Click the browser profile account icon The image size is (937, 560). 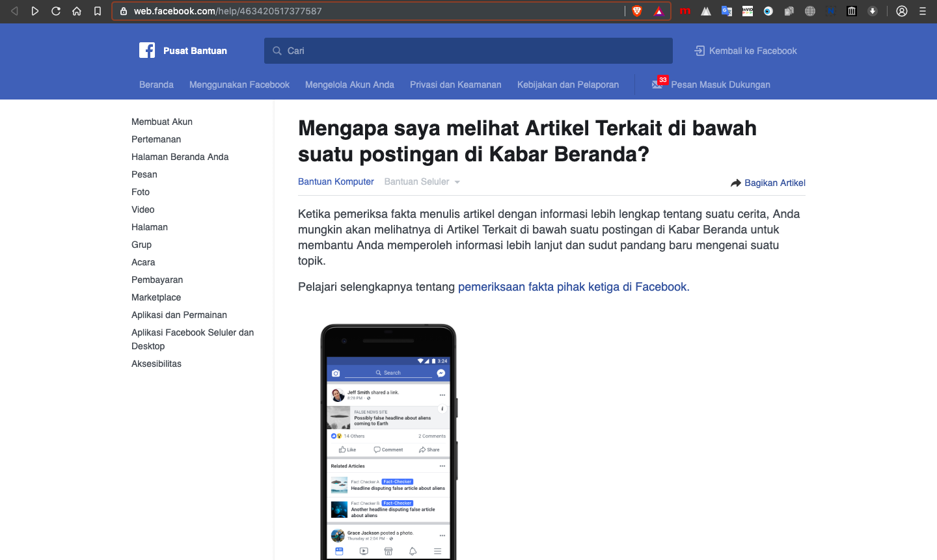pyautogui.click(x=902, y=11)
